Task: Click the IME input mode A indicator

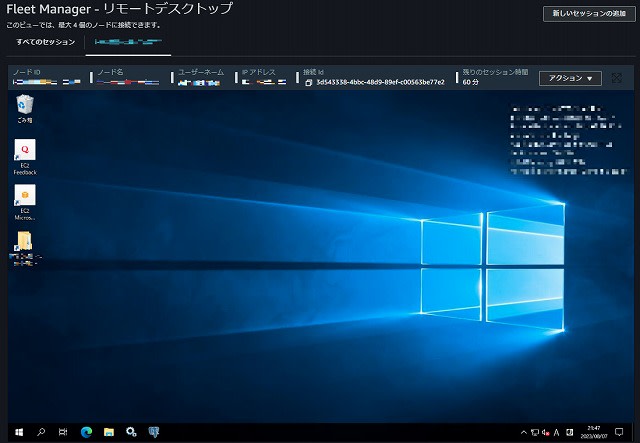Action: pyautogui.click(x=556, y=432)
